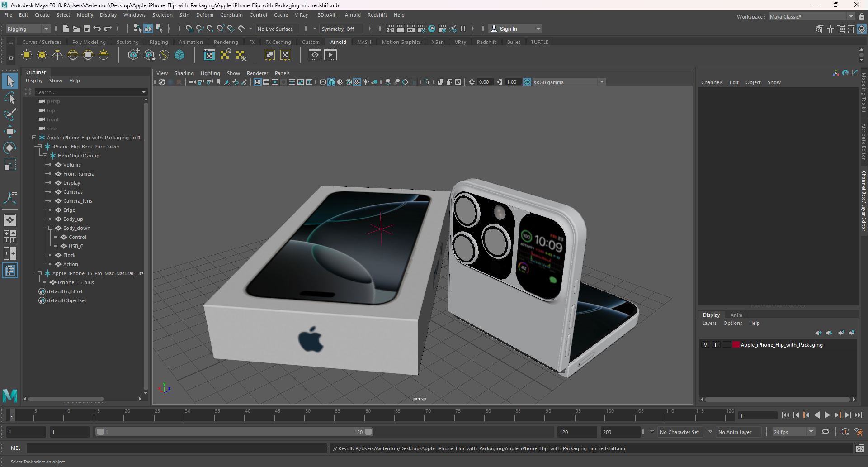
Task: Click No Character Set button
Action: (679, 432)
